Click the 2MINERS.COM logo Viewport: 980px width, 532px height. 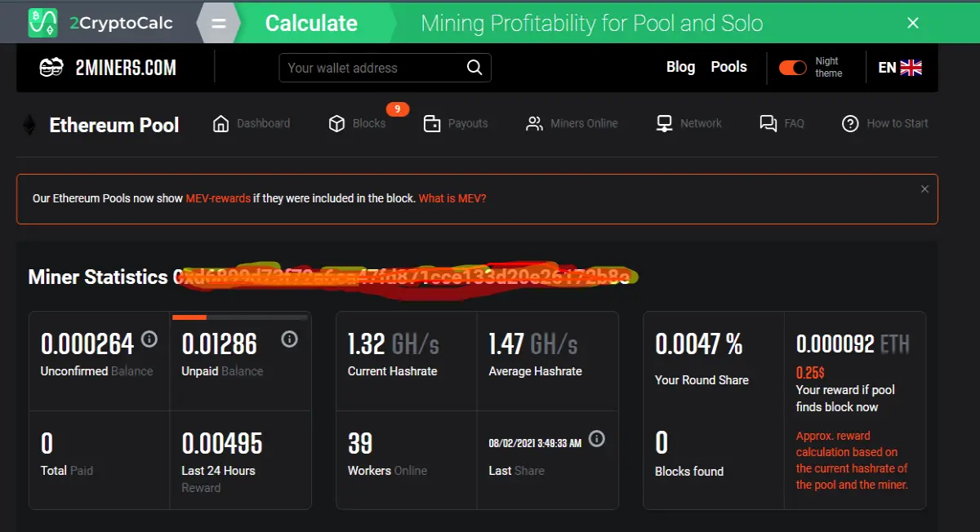(x=108, y=68)
